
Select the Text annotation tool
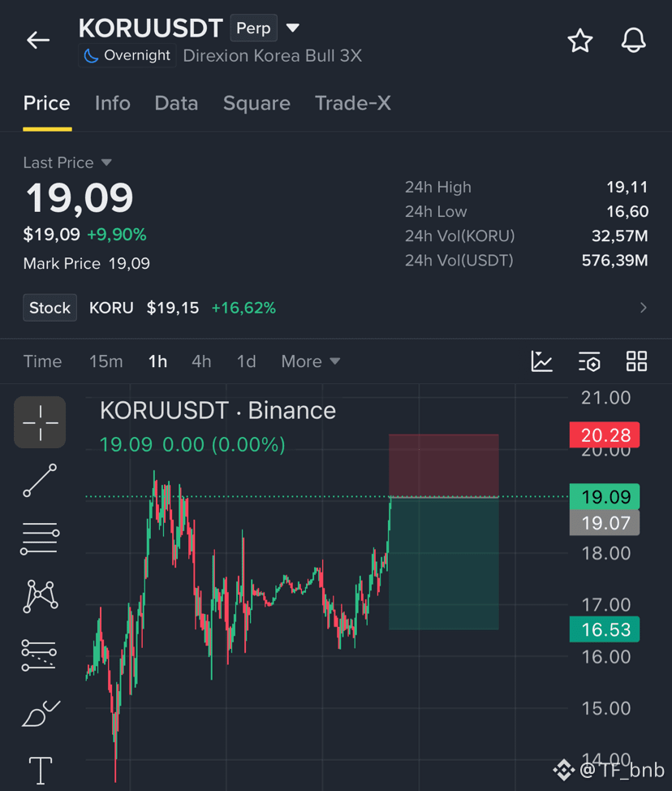coord(41,771)
